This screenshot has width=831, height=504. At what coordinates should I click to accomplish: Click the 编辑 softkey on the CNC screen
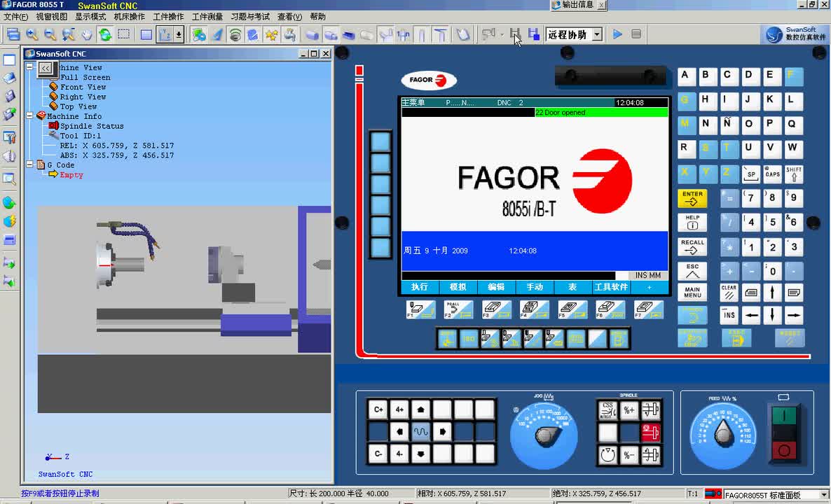tap(496, 287)
